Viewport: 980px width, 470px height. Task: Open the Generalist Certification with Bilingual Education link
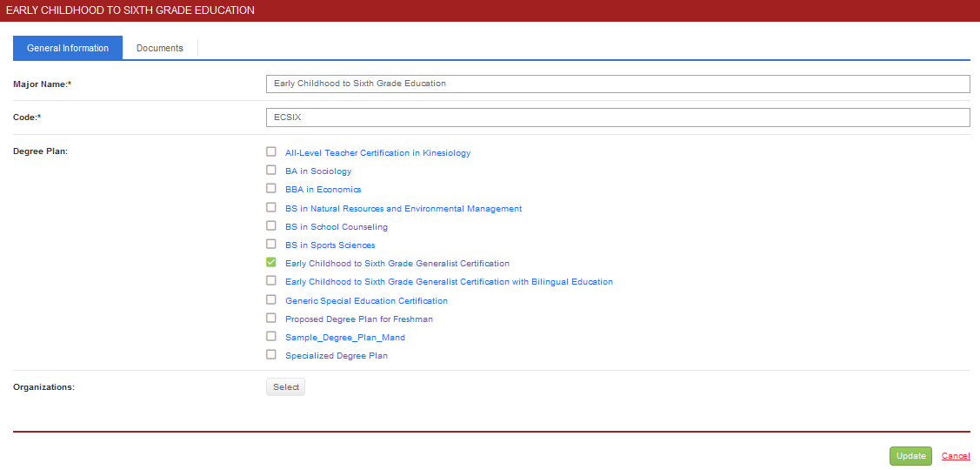[449, 282]
